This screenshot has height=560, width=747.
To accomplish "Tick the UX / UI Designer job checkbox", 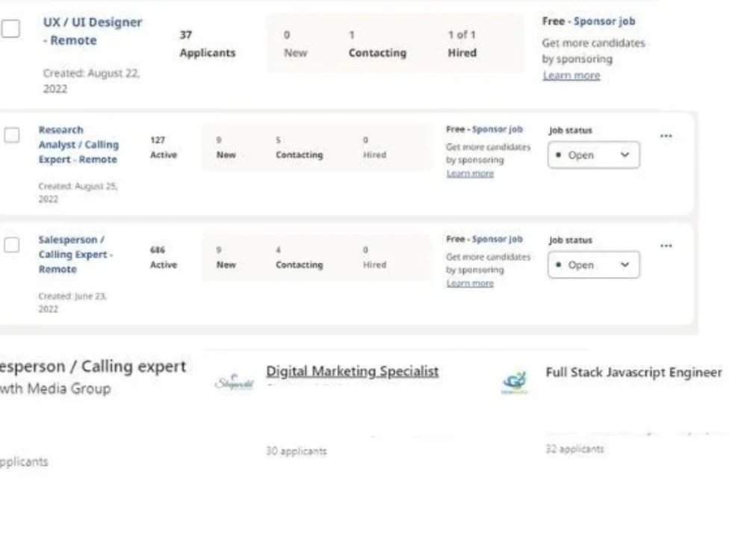I will click(10, 28).
